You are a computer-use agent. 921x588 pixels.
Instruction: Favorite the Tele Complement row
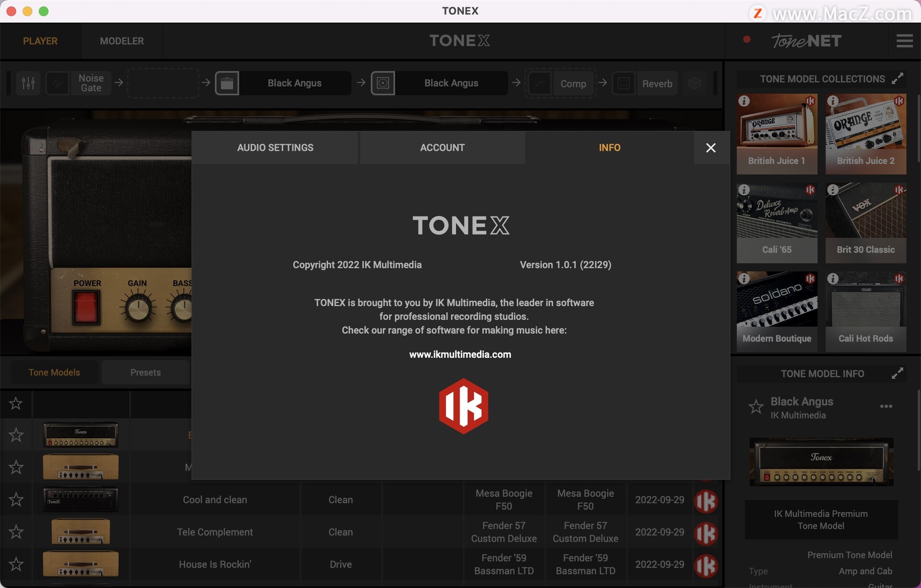[x=16, y=532]
